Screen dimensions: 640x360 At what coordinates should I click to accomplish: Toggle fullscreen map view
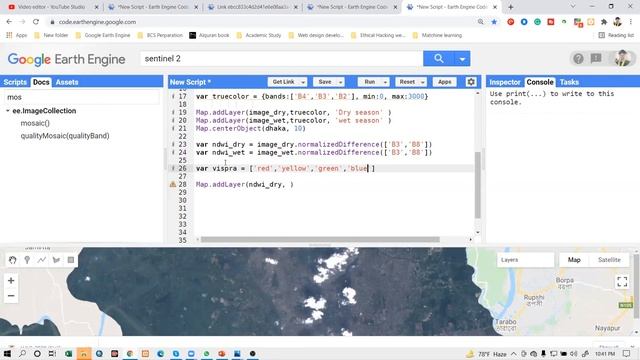pos(622,282)
